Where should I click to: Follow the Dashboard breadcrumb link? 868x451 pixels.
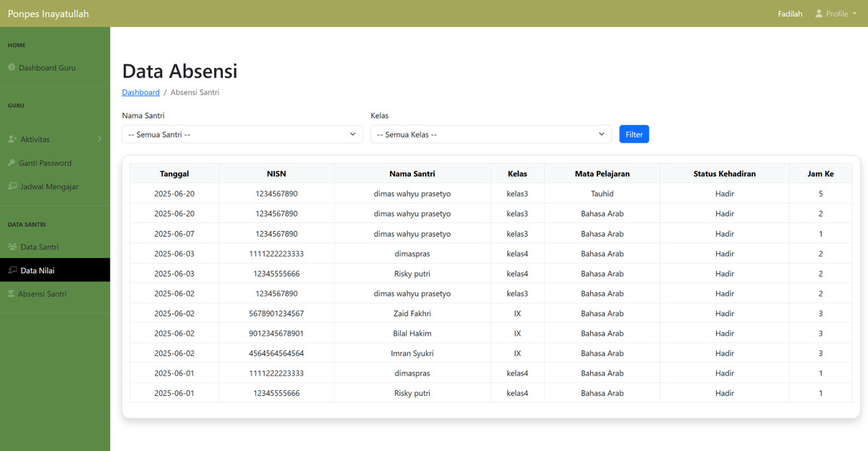(x=140, y=92)
